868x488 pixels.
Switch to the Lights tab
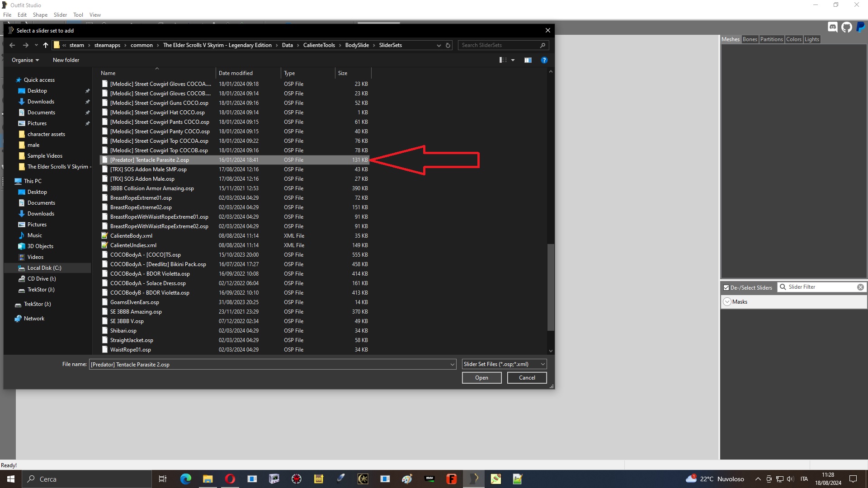tap(811, 39)
